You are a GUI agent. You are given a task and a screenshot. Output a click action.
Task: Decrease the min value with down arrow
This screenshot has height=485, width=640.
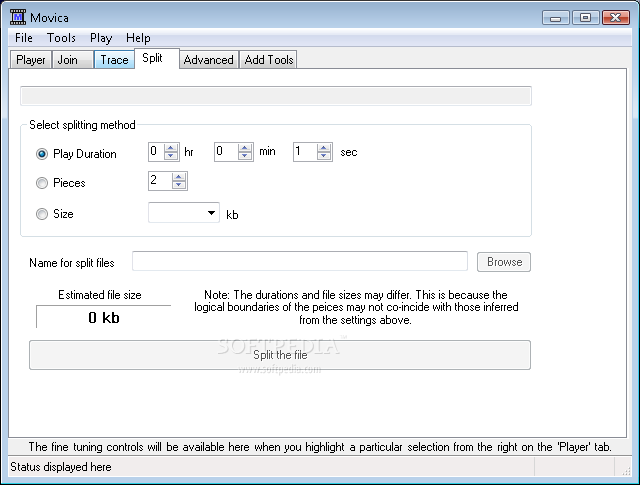click(245, 156)
